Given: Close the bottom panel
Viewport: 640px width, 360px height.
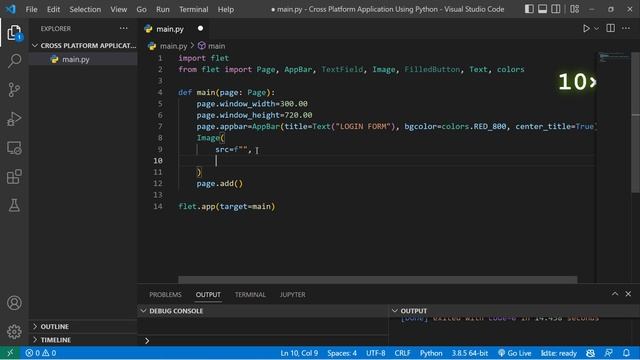Looking at the screenshot, I should coord(628,294).
